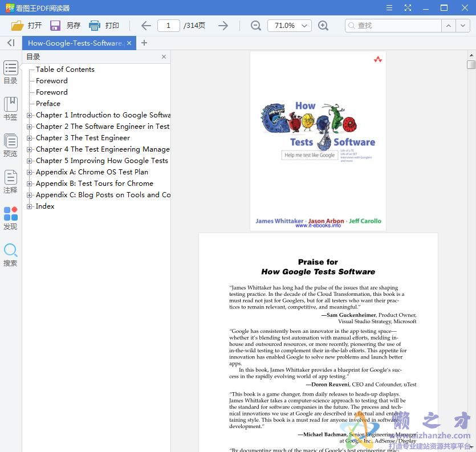Expand Chapter 4 The Test Engineering Manager

point(29,149)
